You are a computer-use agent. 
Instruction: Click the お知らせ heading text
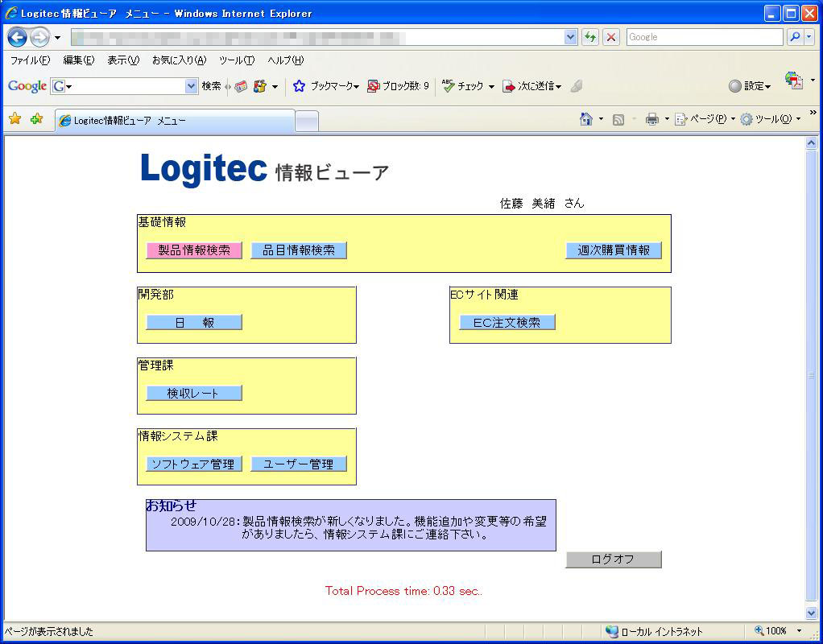pyautogui.click(x=171, y=506)
